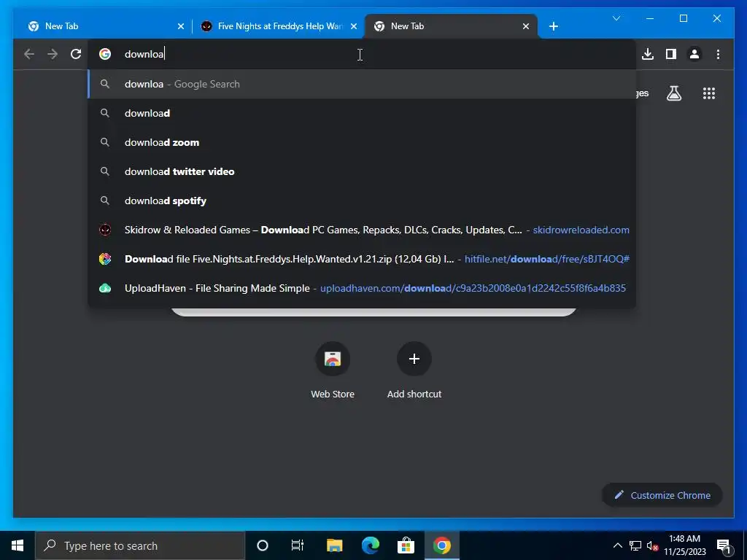Open the notification center icon
This screenshot has height=560, width=747.
click(724, 545)
